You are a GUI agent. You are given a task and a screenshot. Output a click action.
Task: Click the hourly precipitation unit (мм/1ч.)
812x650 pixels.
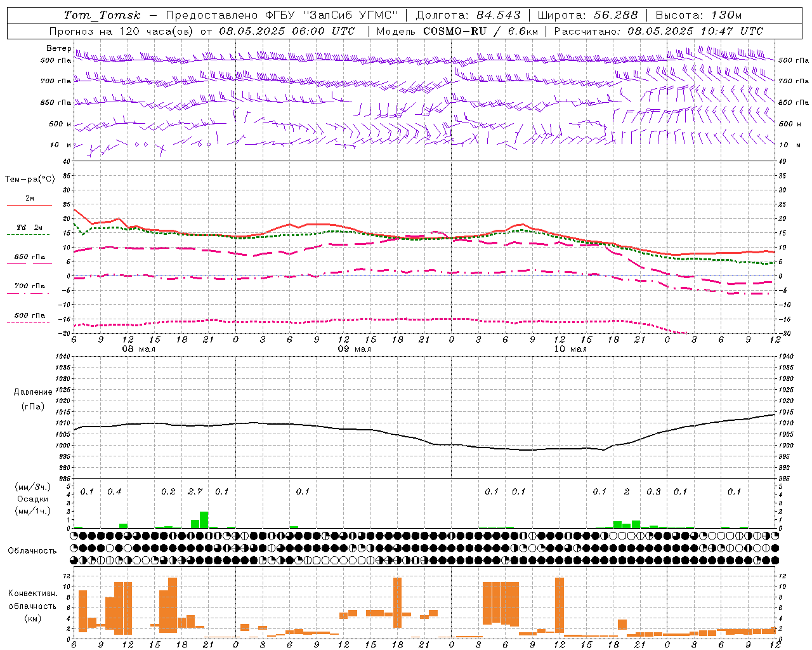coord(32,511)
